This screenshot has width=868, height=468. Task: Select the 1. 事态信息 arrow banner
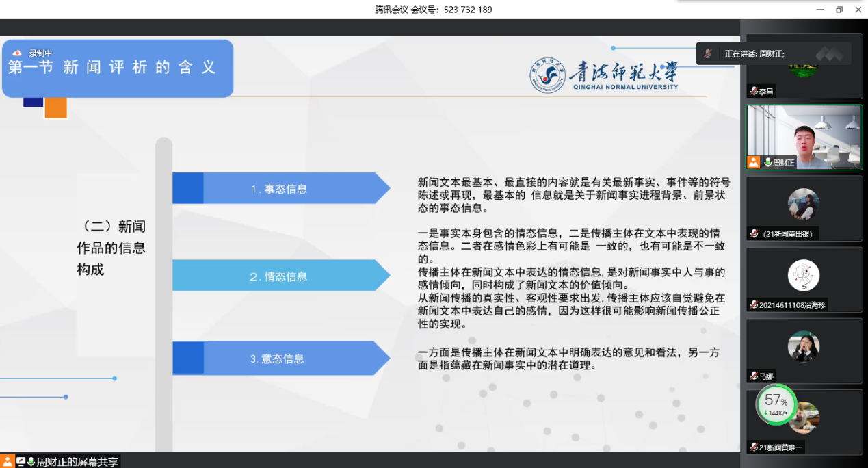pos(280,189)
